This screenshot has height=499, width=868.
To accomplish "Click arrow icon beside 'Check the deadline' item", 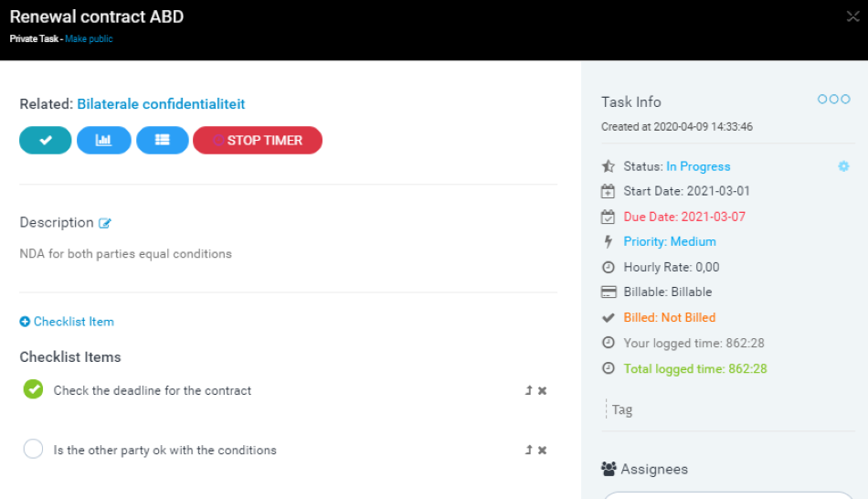I will 528,390.
